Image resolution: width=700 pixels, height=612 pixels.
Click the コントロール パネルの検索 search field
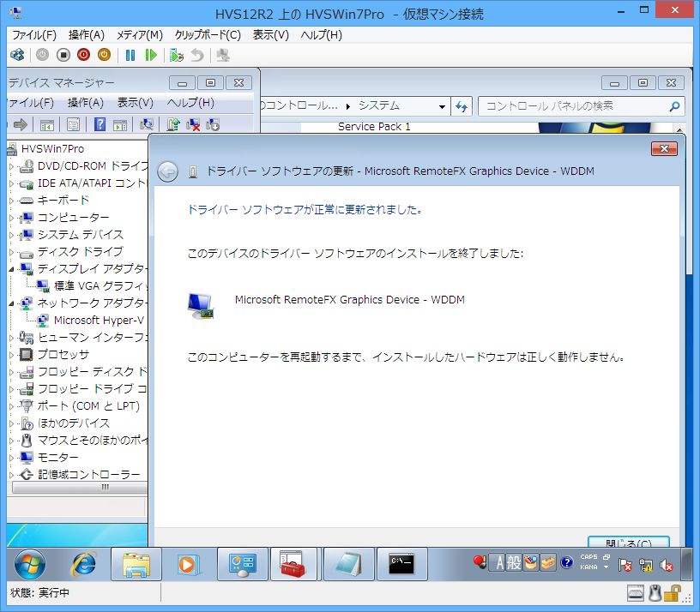582,106
